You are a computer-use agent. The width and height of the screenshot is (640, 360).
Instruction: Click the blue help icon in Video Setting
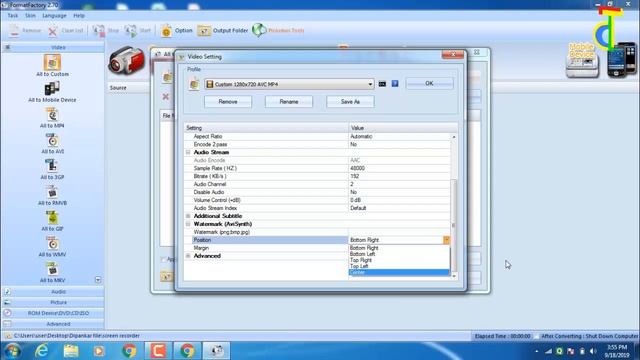tap(395, 84)
